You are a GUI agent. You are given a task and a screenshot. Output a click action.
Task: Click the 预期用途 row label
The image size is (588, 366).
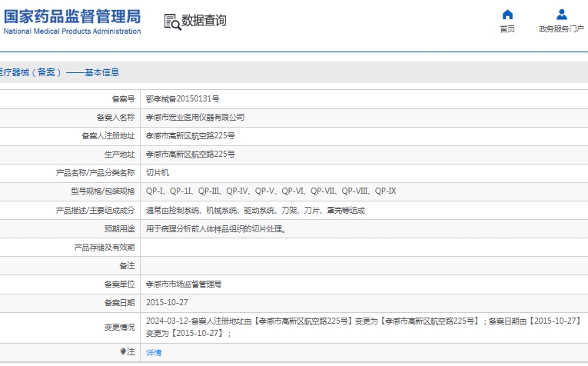tap(119, 229)
